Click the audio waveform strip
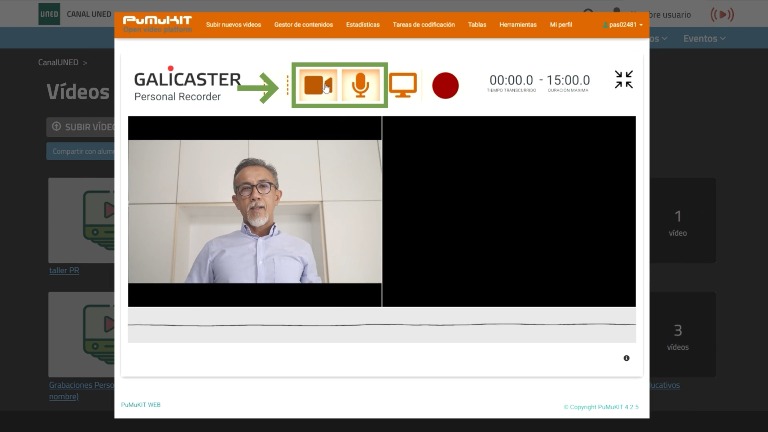The image size is (768, 432). click(382, 325)
